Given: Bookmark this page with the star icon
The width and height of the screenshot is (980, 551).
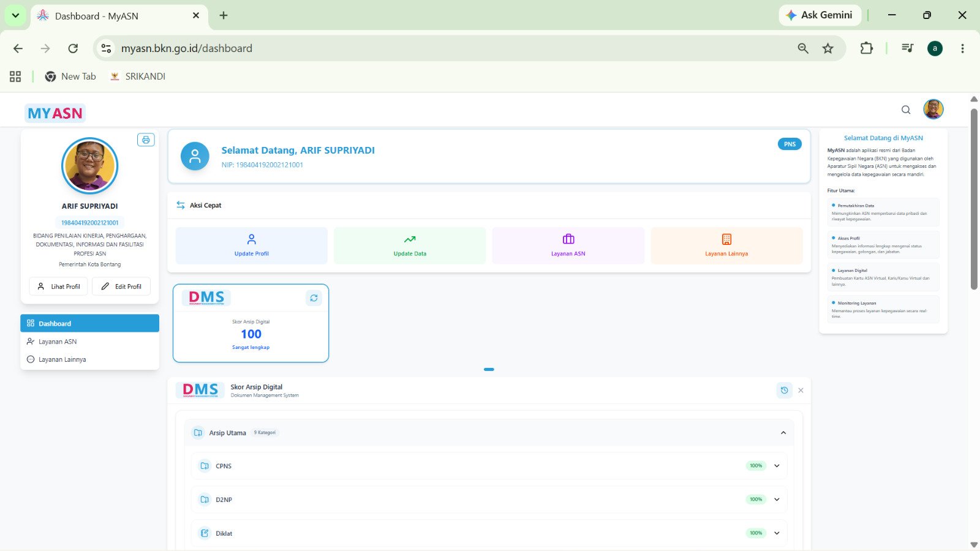Looking at the screenshot, I should (x=828, y=48).
